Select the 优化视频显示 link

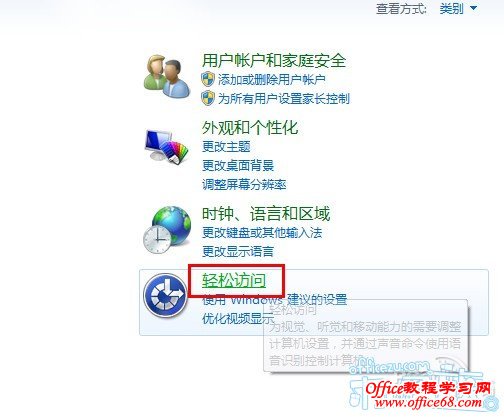coord(238,319)
